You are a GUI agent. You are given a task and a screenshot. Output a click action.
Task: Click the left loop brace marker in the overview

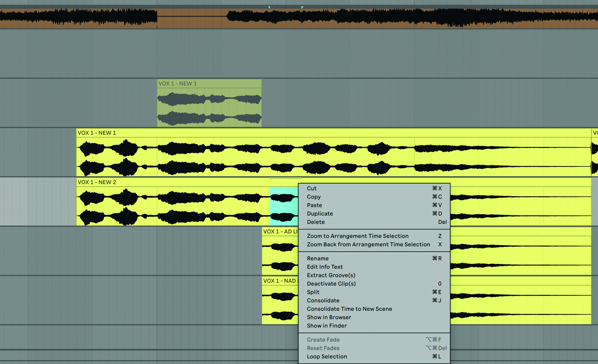tap(269, 8)
